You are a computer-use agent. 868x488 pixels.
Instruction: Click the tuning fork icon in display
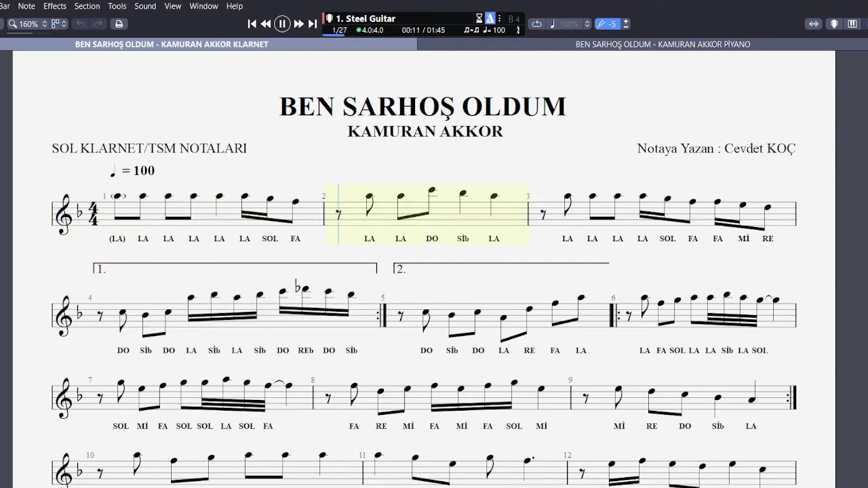[x=519, y=30]
